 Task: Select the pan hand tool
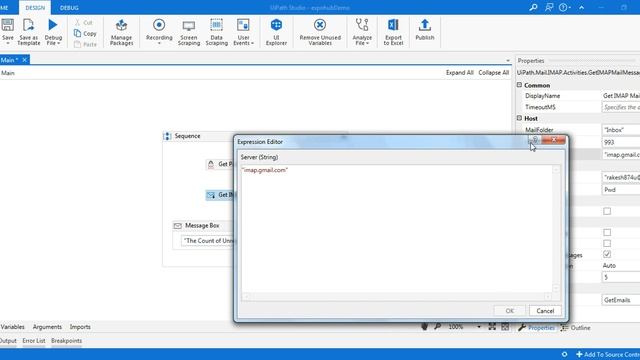coord(424,327)
